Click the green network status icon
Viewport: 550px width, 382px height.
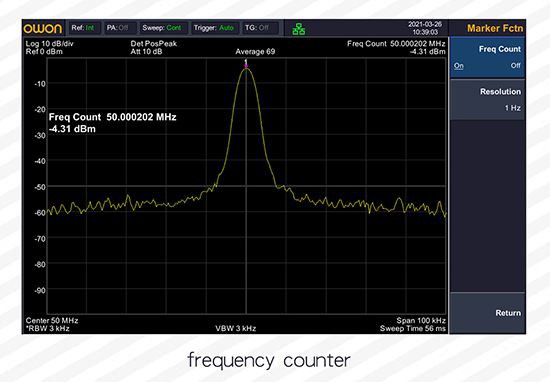click(x=299, y=29)
